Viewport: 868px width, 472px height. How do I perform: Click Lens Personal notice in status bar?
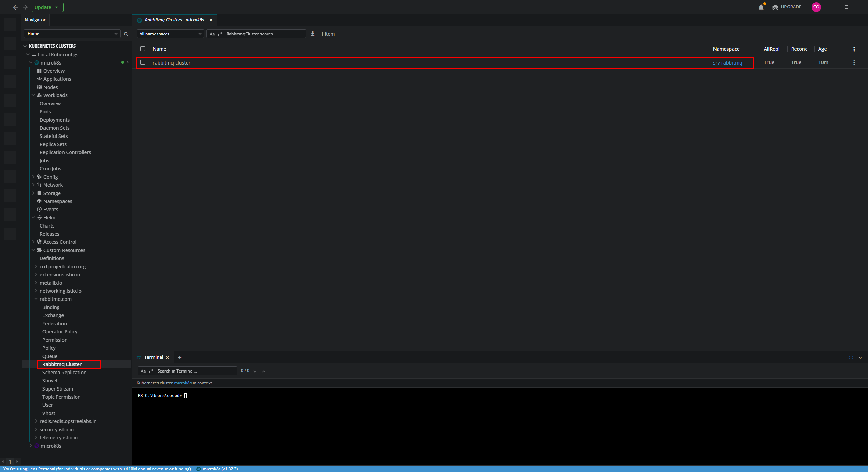(97, 469)
